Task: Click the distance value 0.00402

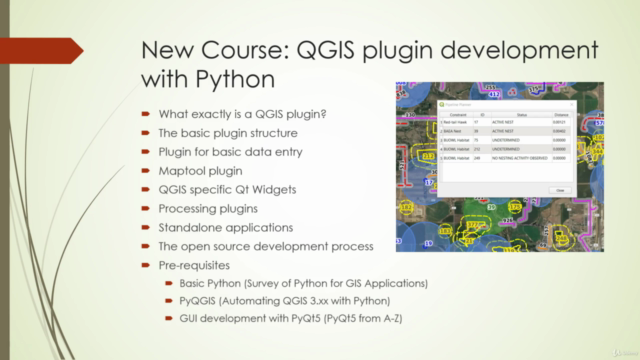Action: [x=561, y=131]
